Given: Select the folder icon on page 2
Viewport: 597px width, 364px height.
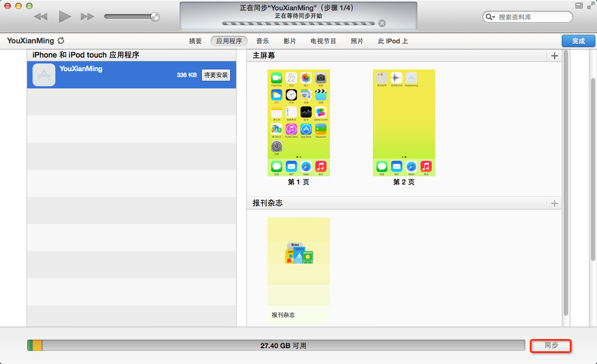Looking at the screenshot, I should click(382, 78).
